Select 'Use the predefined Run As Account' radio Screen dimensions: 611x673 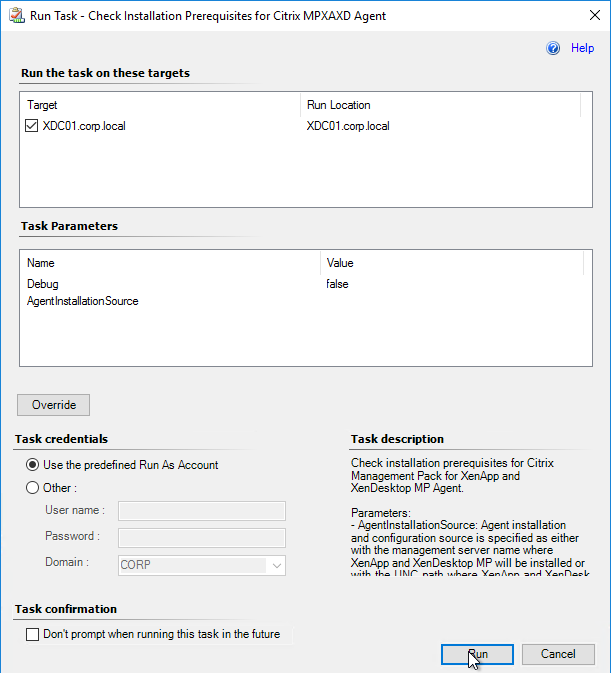coord(32,465)
